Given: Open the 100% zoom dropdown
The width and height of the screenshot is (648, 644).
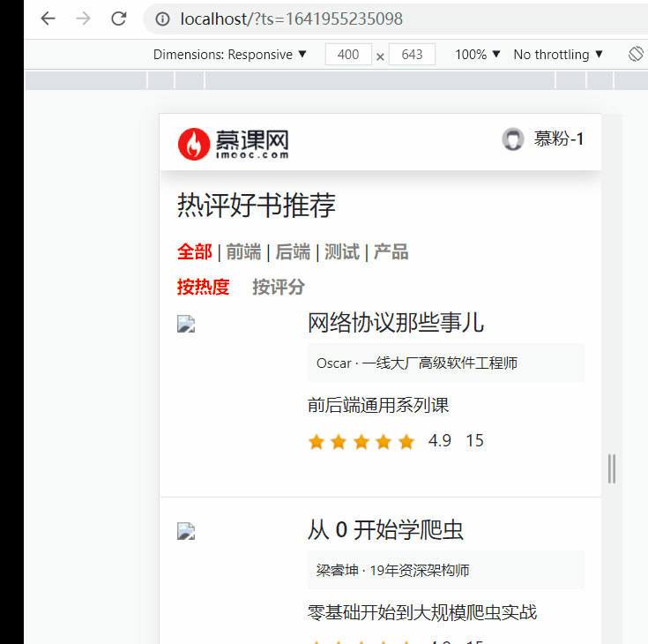Looking at the screenshot, I should [x=477, y=55].
